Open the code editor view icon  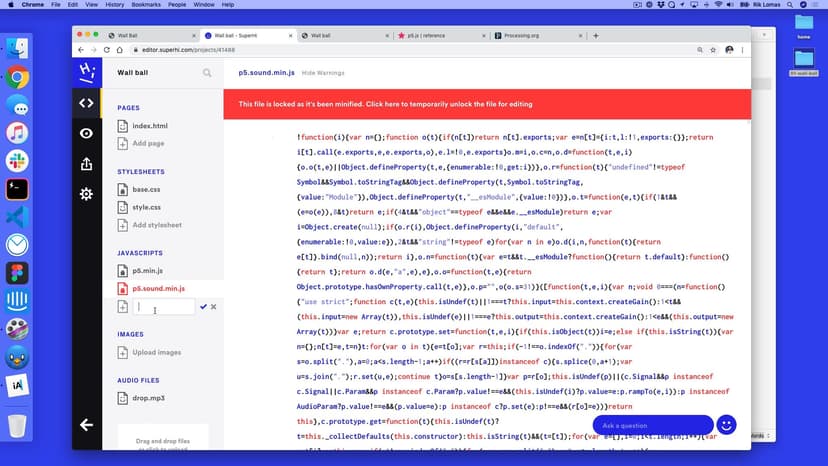point(86,102)
